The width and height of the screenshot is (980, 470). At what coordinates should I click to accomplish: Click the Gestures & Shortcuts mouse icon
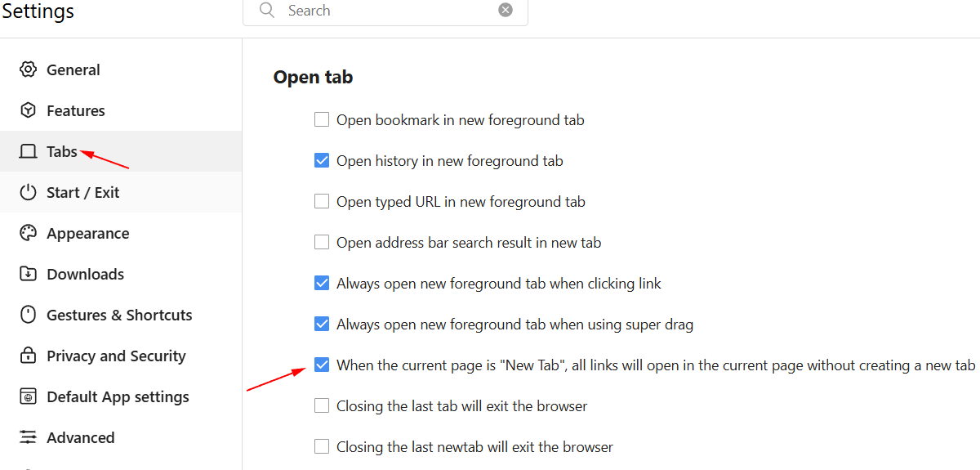(x=29, y=315)
